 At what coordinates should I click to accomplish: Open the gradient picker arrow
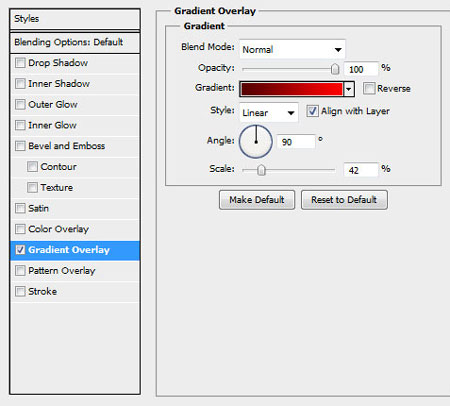(x=349, y=89)
